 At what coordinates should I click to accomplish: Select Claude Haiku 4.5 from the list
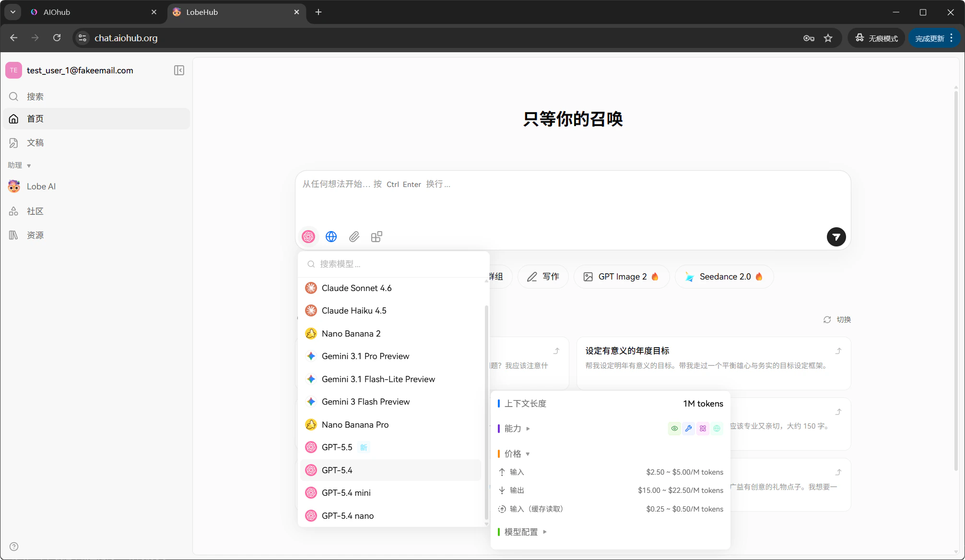point(390,311)
